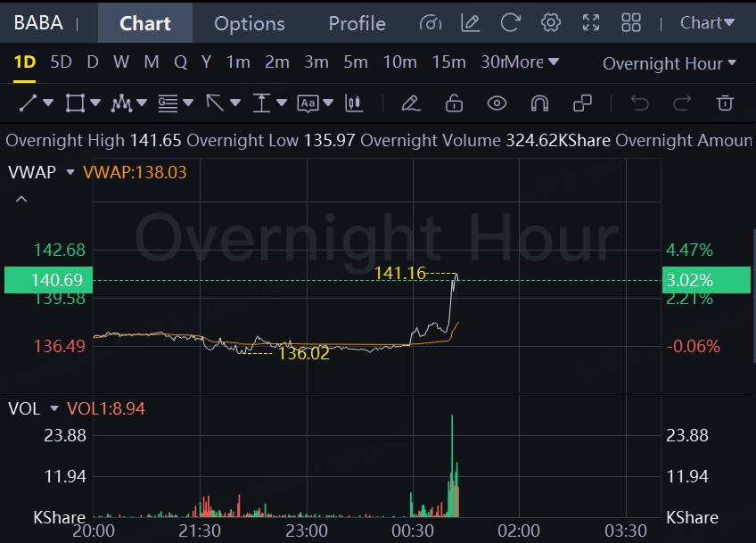Select the wave pattern drawing tool
The width and height of the screenshot is (756, 543).
121,103
